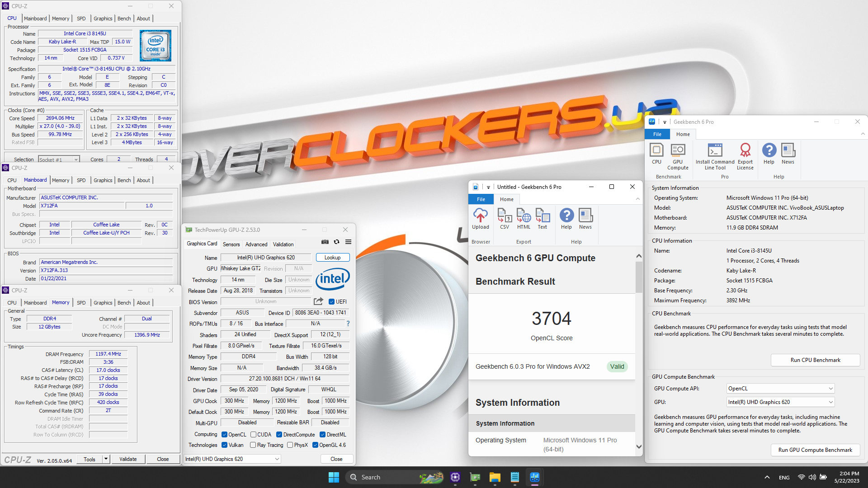Open the taskbar clock and date
This screenshot has width=868, height=488.
pos(847,477)
